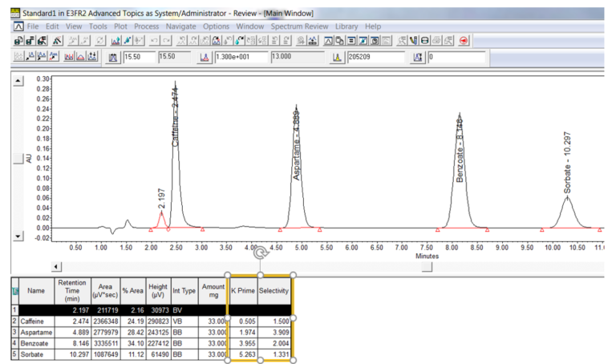Click the open padlock save icon

pos(18,40)
